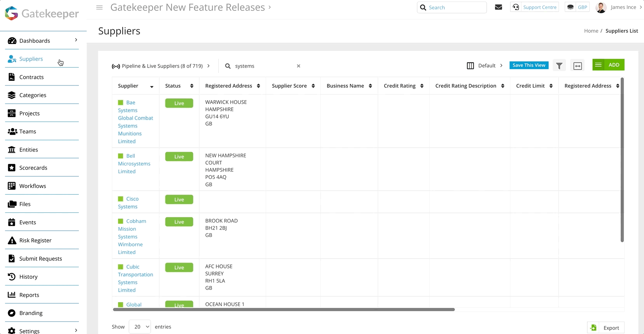This screenshot has height=334, width=644.
Task: Click the supplier search magnifier icon
Action: tap(228, 66)
